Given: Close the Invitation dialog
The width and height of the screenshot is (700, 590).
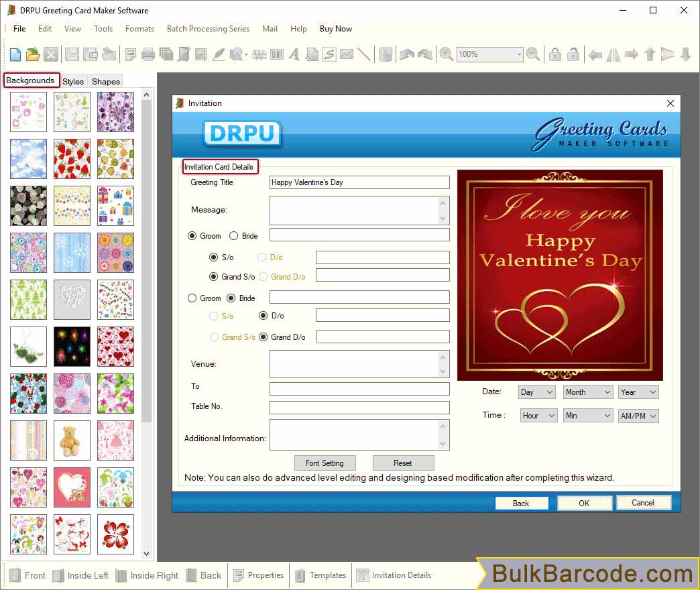Looking at the screenshot, I should pyautogui.click(x=670, y=103).
